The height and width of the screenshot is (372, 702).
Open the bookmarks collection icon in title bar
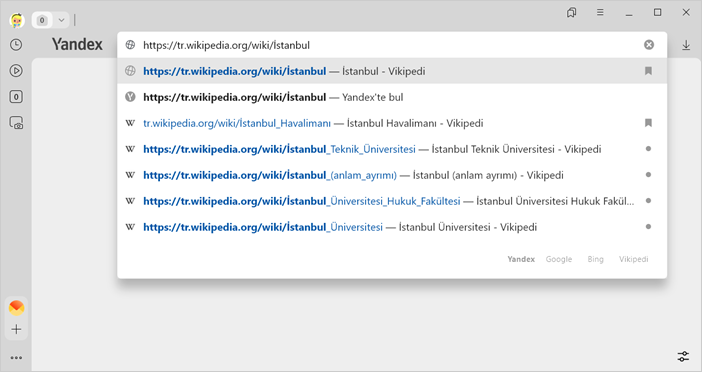click(571, 13)
